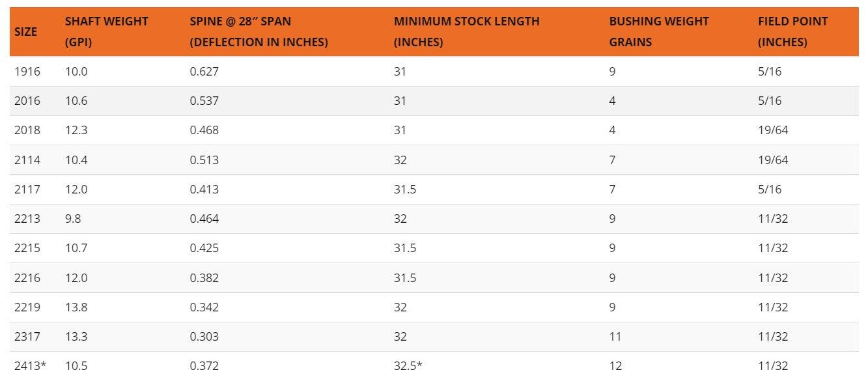Screen dimensions: 868x383
Task: Click the SHAFT WEIGHT (GPI) column header
Action: tap(107, 31)
